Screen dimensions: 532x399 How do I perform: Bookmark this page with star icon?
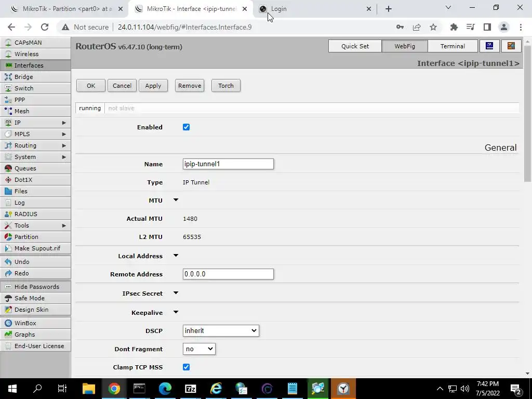(x=433, y=27)
